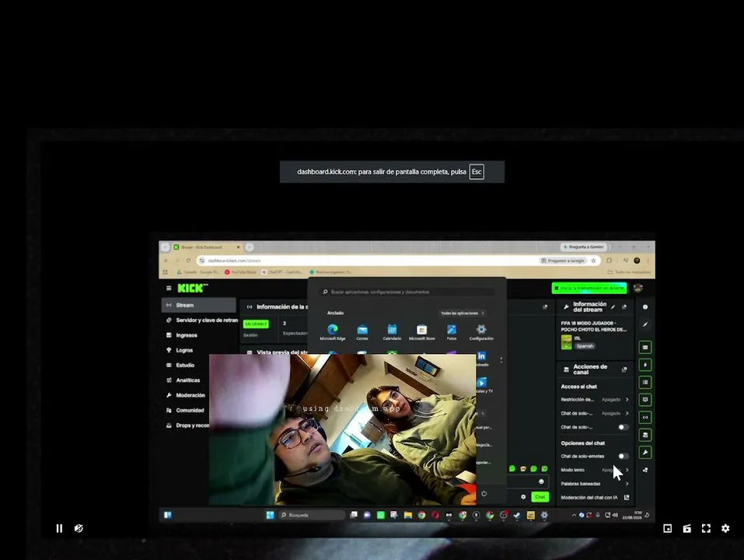Click the broadcast signal icon in right rail
This screenshot has width=744, height=560.
tap(645, 418)
